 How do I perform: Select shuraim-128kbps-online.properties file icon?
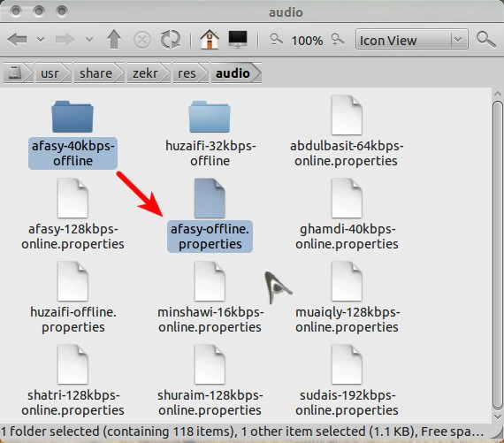[x=210, y=364]
